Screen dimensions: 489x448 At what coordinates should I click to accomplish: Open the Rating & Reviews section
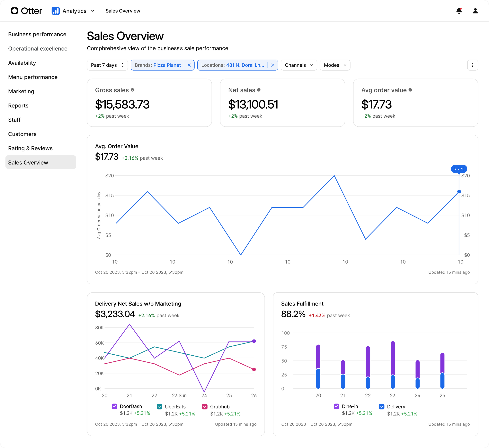tap(30, 148)
